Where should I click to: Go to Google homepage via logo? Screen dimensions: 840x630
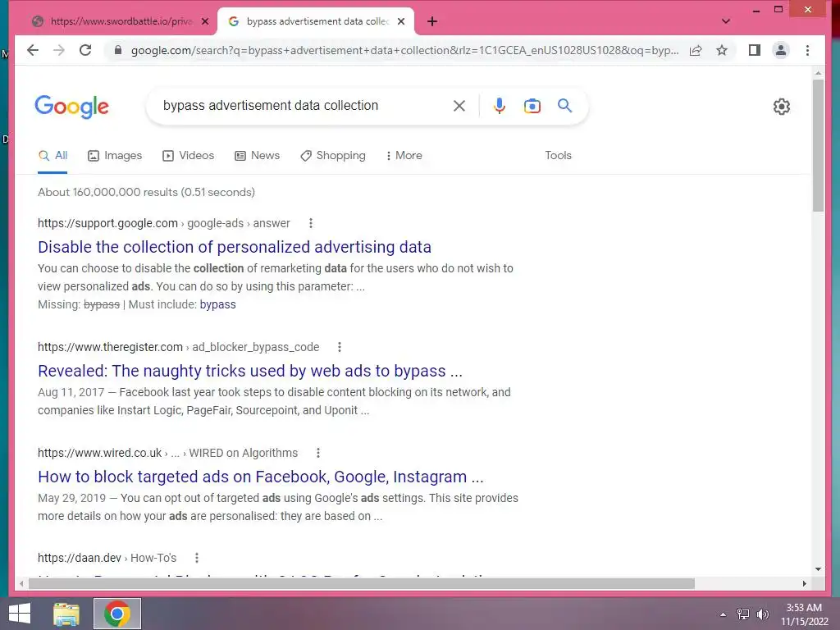pyautogui.click(x=72, y=107)
